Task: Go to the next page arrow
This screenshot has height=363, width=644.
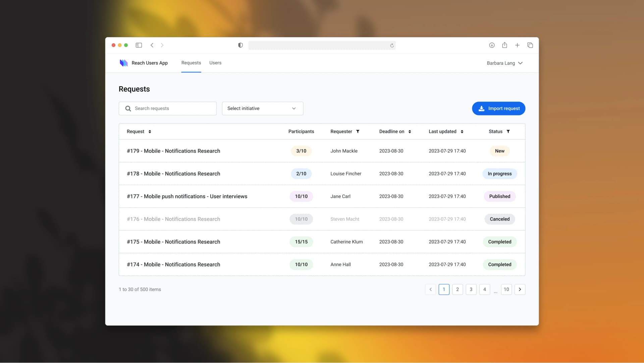Action: pyautogui.click(x=520, y=290)
